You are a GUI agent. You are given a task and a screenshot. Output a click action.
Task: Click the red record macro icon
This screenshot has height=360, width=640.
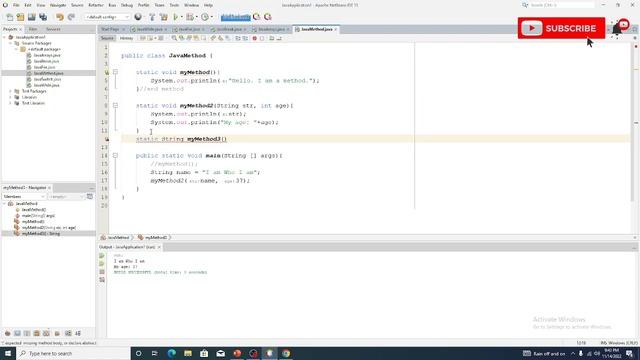coord(254,38)
